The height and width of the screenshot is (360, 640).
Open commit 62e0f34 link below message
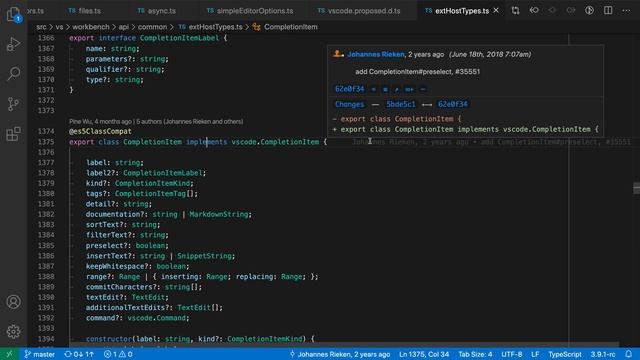(x=349, y=89)
